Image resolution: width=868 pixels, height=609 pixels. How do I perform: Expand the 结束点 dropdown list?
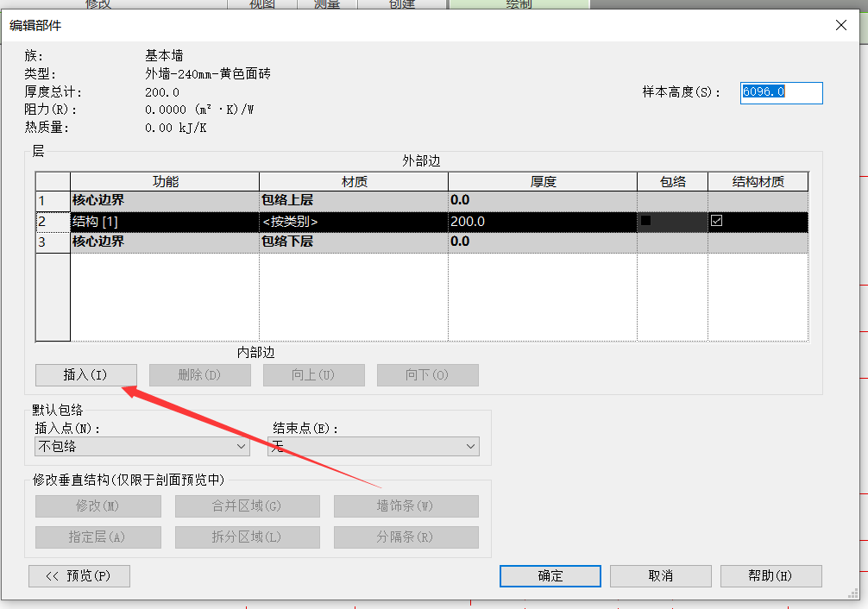click(373, 446)
